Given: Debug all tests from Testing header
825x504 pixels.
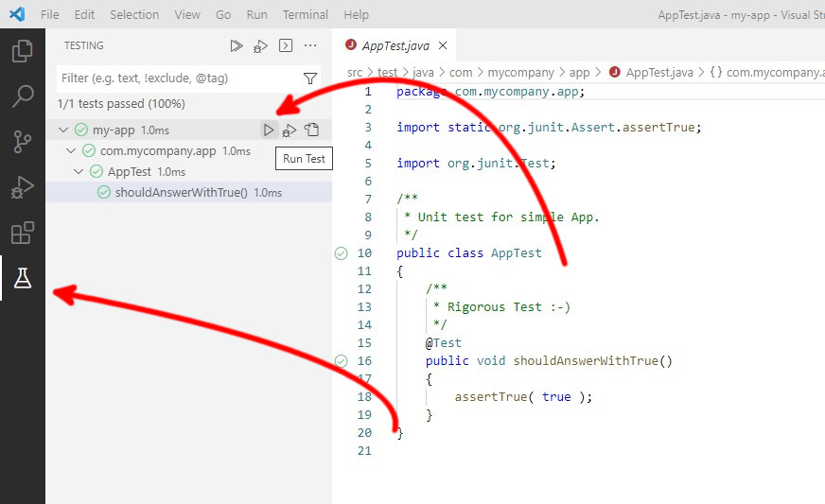Looking at the screenshot, I should (261, 45).
